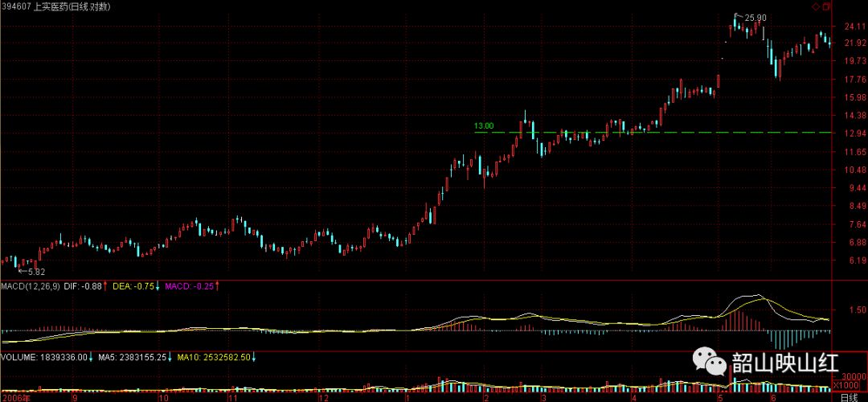Select the MACD(12,26,9) indicator label

(31, 286)
